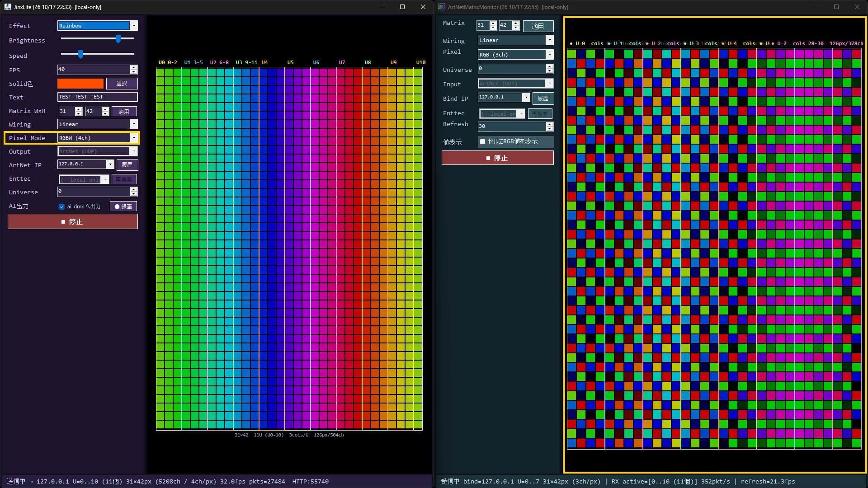This screenshot has height=488, width=868.
Task: Open JinxLite Wiring dropdown showing Linear
Action: click(x=97, y=124)
